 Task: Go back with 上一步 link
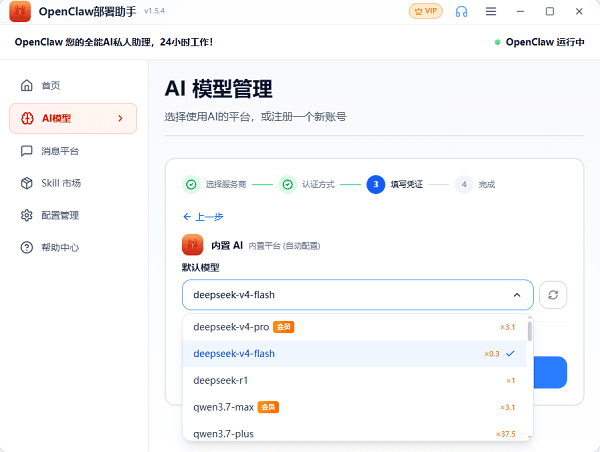coord(203,217)
